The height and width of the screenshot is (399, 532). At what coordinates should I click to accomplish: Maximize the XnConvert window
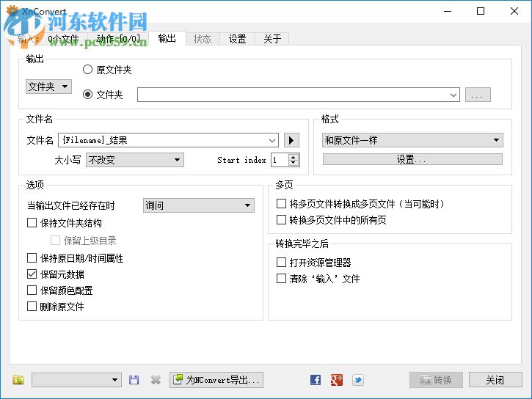(x=481, y=11)
